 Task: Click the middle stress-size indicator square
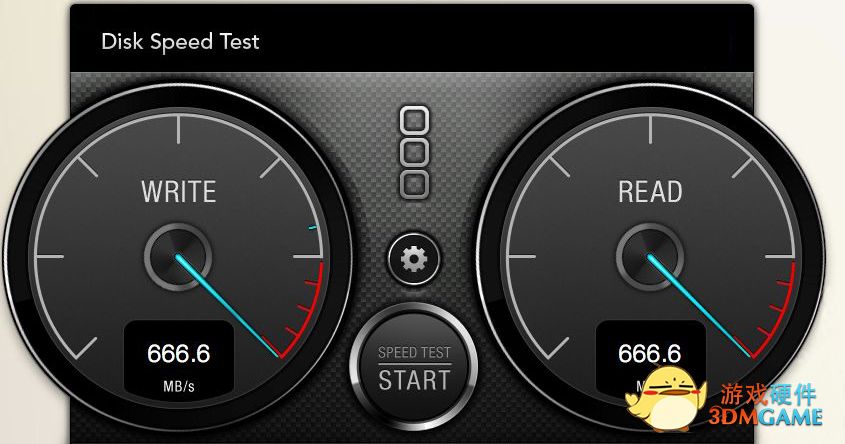coord(414,152)
